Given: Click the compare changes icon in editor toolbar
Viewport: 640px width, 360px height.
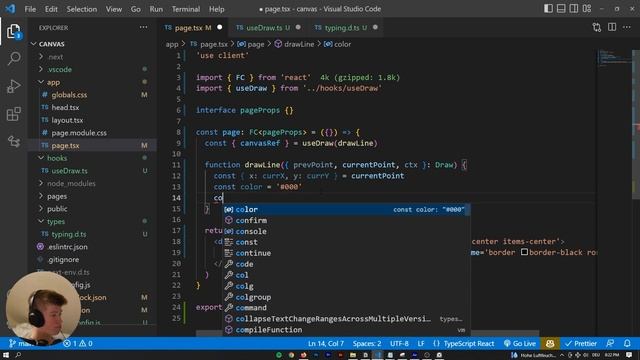Looking at the screenshot, I should (x=596, y=27).
